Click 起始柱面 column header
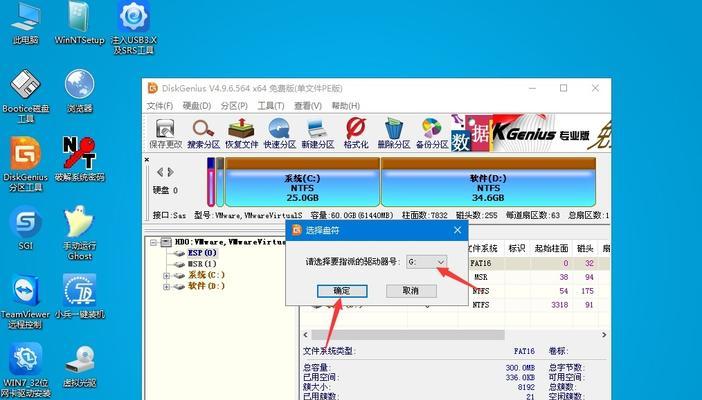Screen dimensions: 702x400 552,248
